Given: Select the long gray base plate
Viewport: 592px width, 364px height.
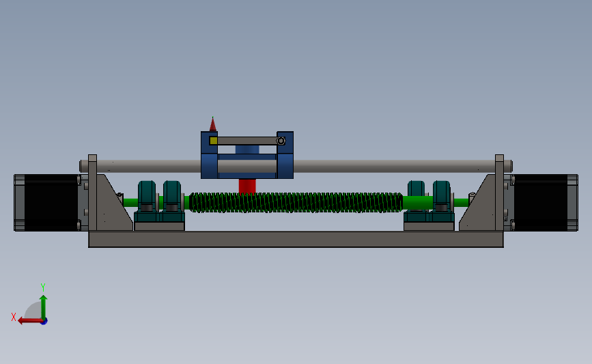Looking at the screenshot, I should click(296, 240).
